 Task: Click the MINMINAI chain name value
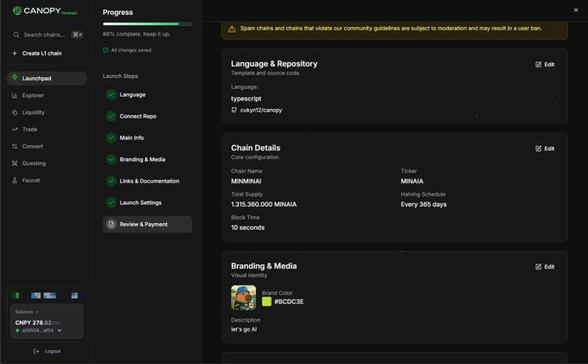[246, 181]
